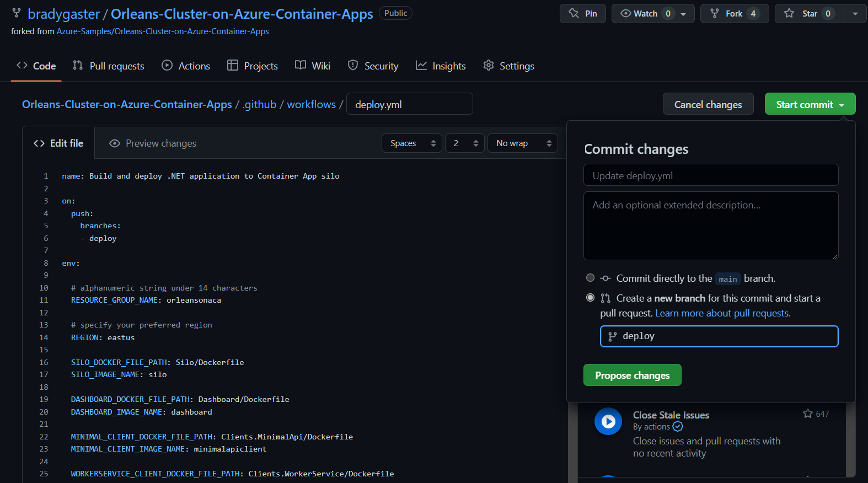
Task: Click the 'name: Build and deploy' line
Action: pyautogui.click(x=201, y=176)
